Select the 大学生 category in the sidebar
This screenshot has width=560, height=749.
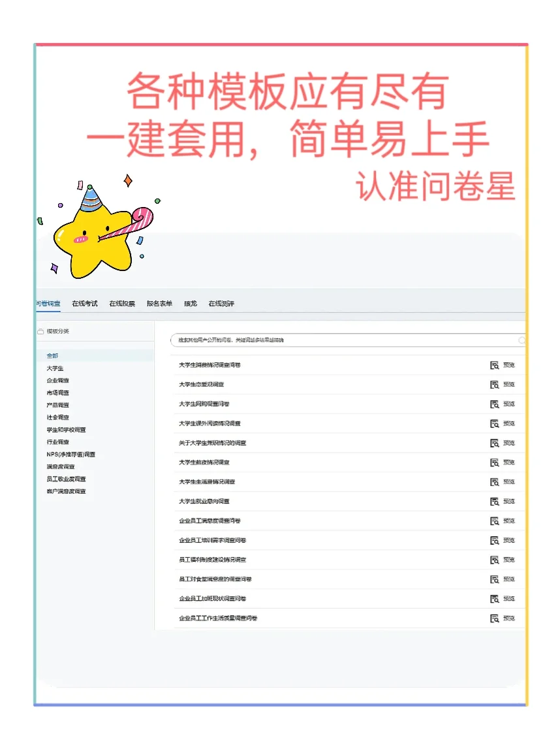click(x=57, y=368)
